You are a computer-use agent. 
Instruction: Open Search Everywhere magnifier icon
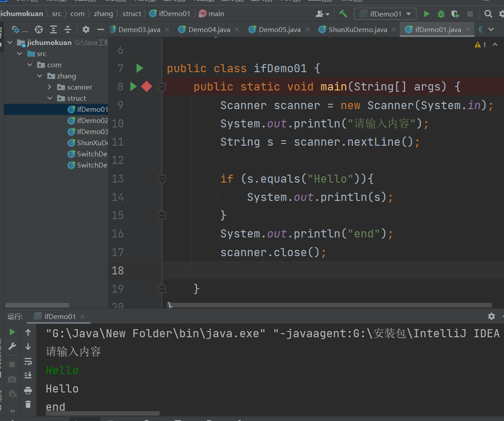488,14
